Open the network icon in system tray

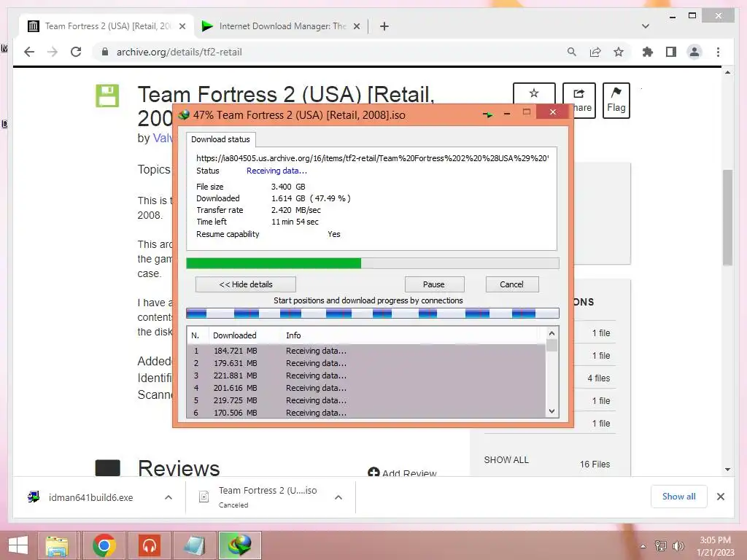pos(661,546)
